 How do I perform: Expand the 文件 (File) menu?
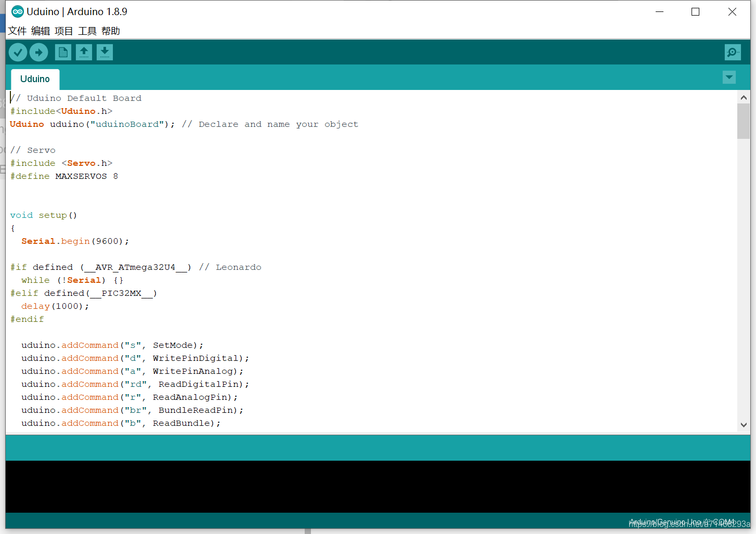click(x=17, y=31)
